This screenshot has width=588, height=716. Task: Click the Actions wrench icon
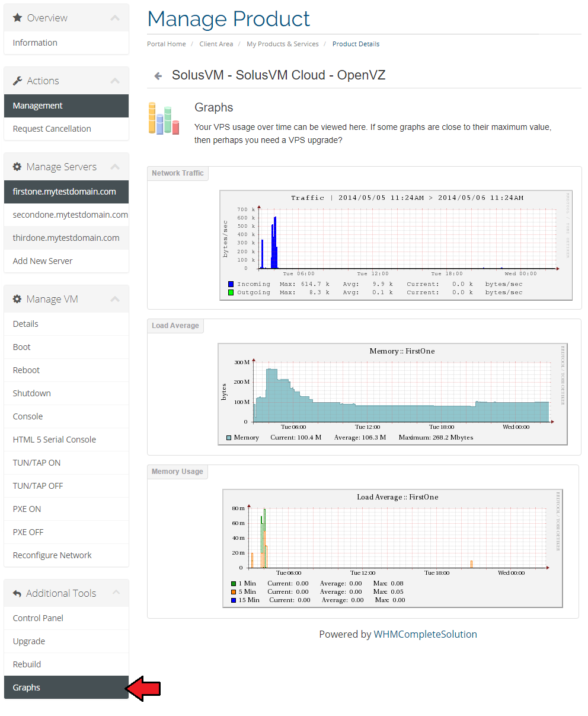[17, 81]
